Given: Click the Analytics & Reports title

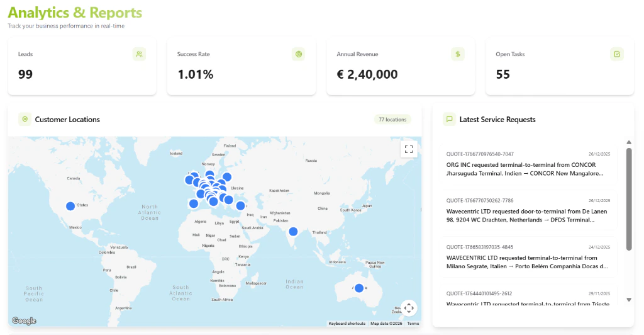Looking at the screenshot, I should 75,13.
